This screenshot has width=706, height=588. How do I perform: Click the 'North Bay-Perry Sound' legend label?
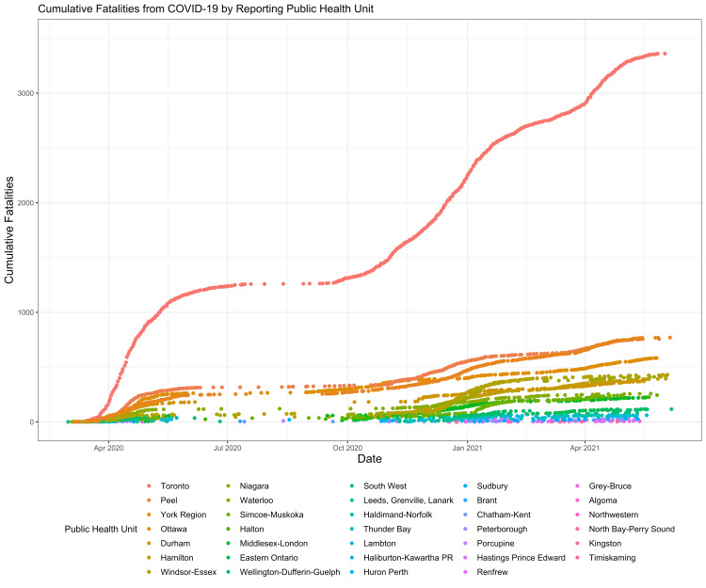pyautogui.click(x=632, y=529)
